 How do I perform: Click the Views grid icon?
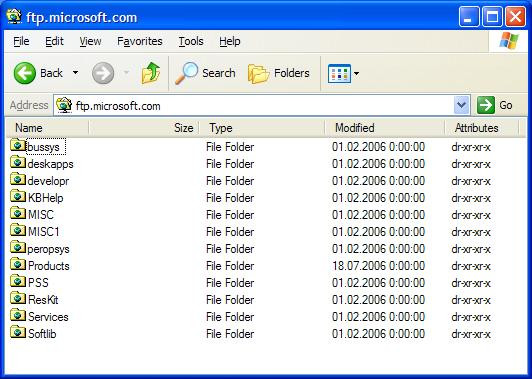pos(339,73)
